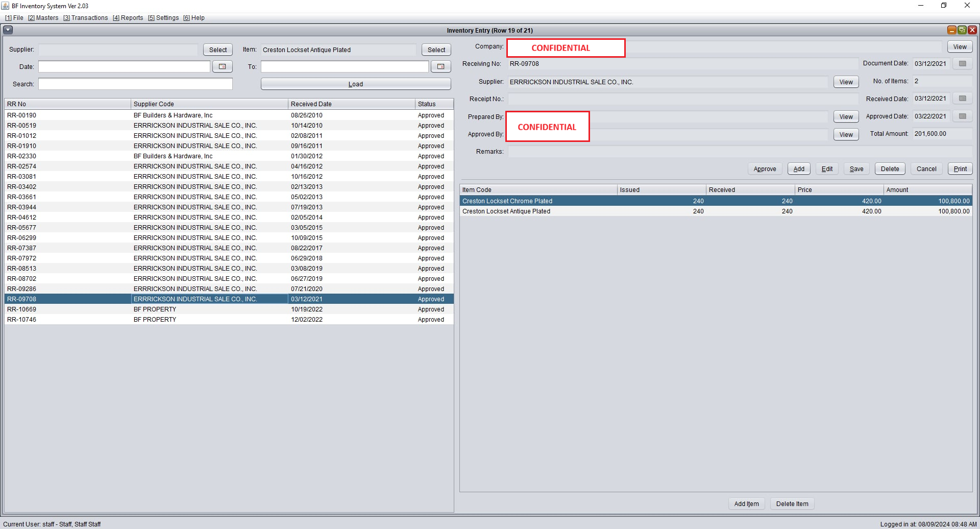Image resolution: width=980 pixels, height=529 pixels.
Task: Click the Cancel button
Action: (926, 169)
